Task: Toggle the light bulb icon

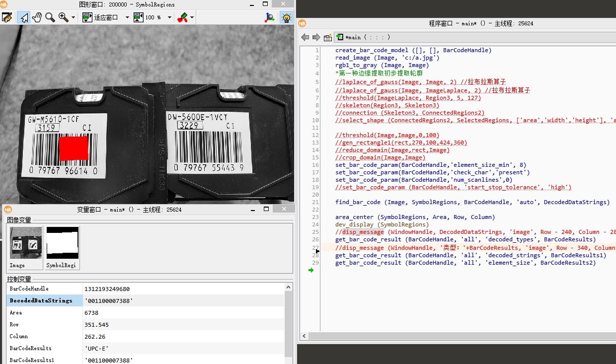Action: pyautogui.click(x=287, y=17)
